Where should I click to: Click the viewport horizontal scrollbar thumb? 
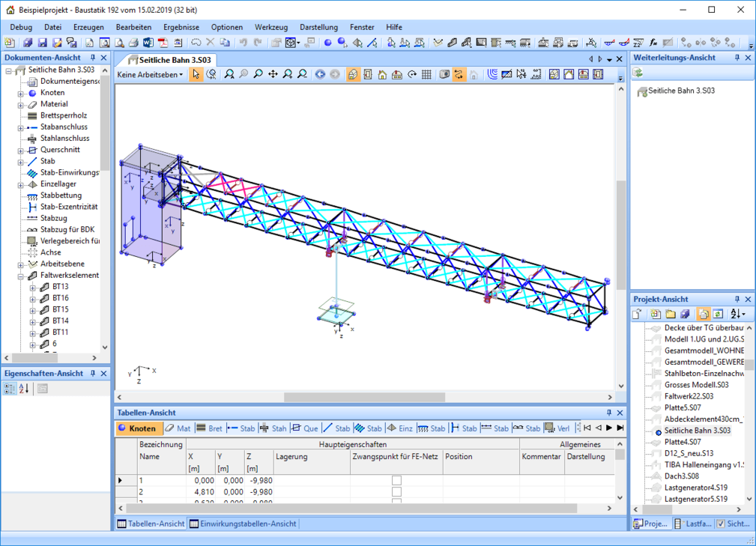[x=364, y=398]
